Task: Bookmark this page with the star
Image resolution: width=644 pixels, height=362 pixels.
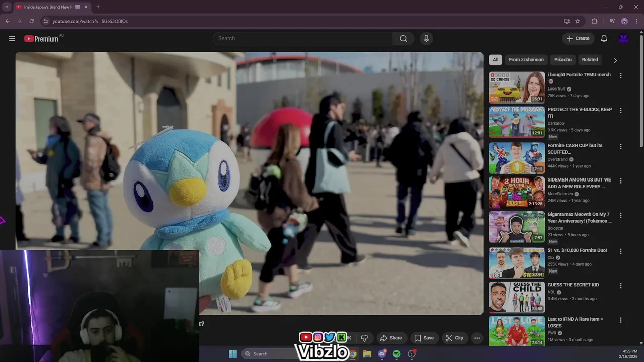Action: click(x=578, y=21)
